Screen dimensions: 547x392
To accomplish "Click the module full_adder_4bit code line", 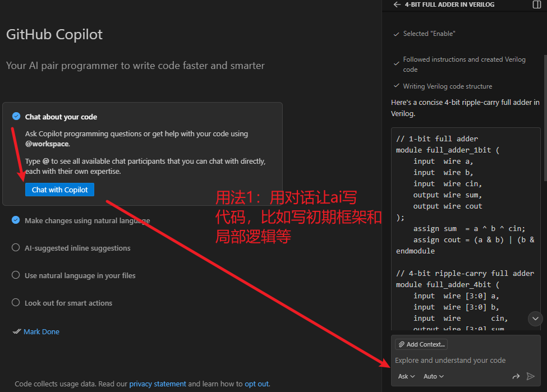I will (448, 284).
